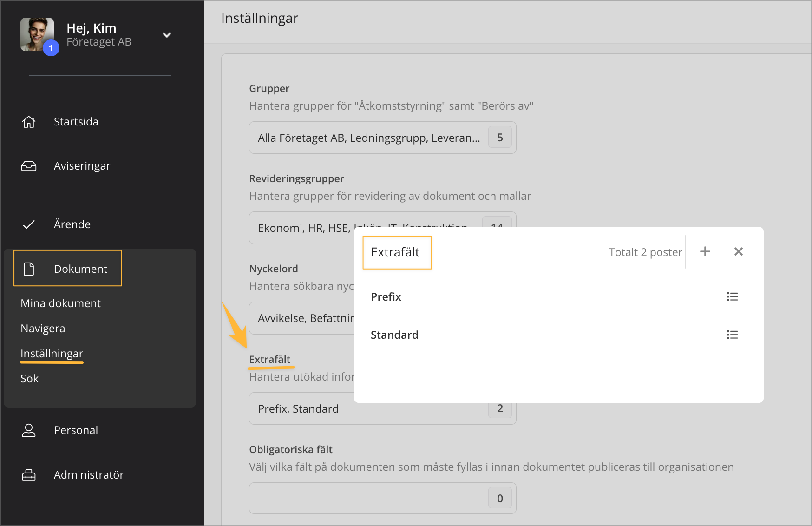Open the Ärende section

point(72,224)
